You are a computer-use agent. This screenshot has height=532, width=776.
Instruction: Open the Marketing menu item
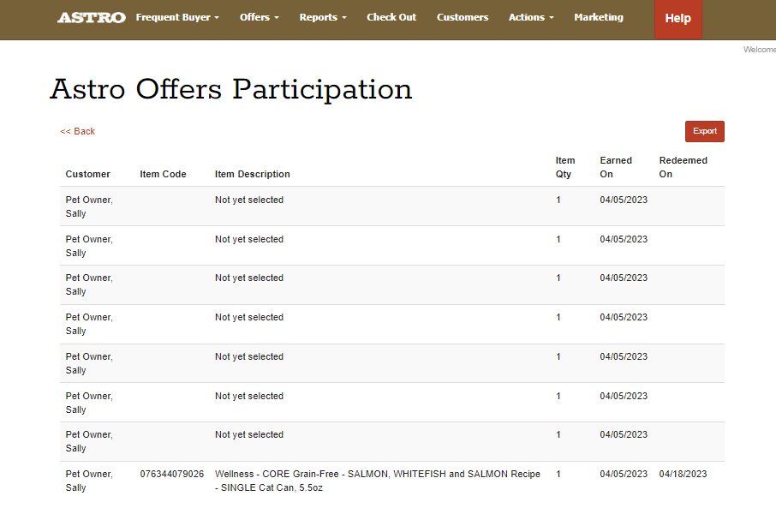click(x=599, y=17)
